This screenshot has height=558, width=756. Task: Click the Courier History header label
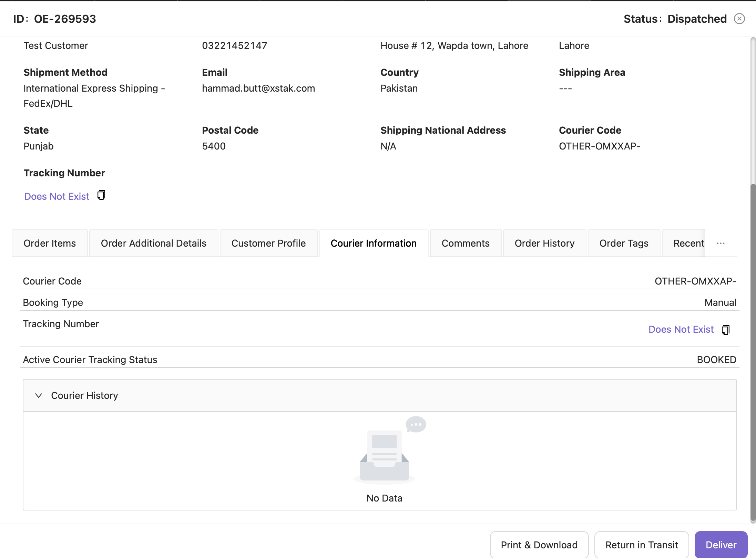coord(84,395)
